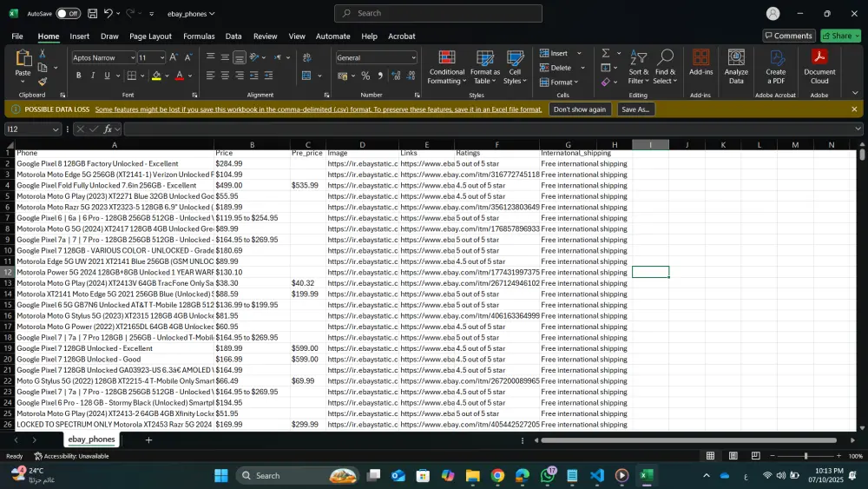
Task: Switch to the Page Layout tab
Action: [150, 36]
